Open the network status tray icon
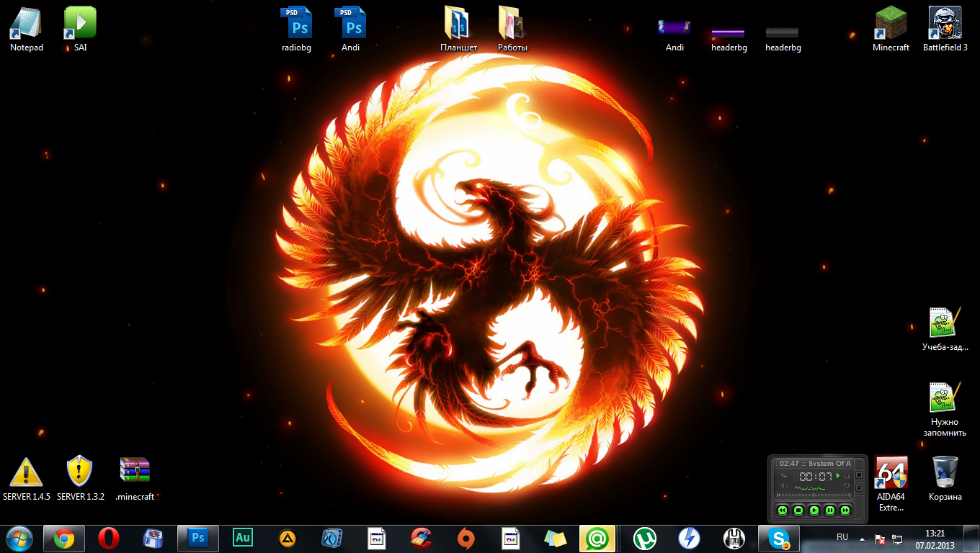Screen dimensions: 980x553 pos(897,539)
